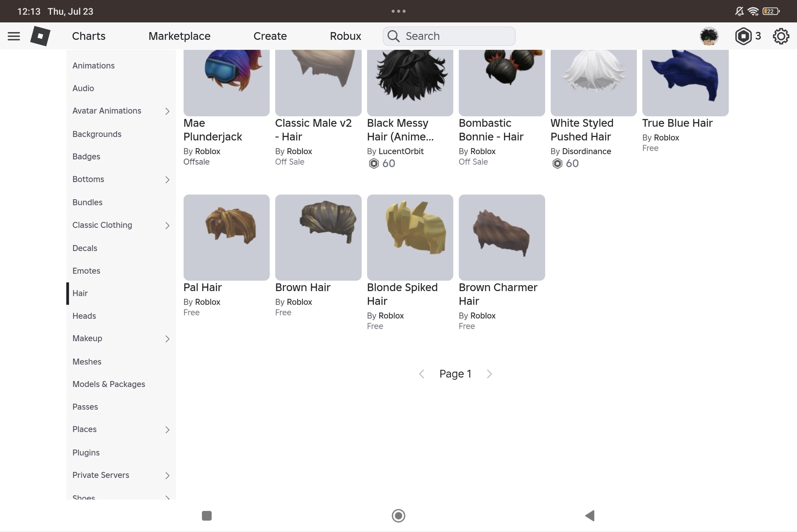
Task: Open the Marketplace tab
Action: (180, 36)
